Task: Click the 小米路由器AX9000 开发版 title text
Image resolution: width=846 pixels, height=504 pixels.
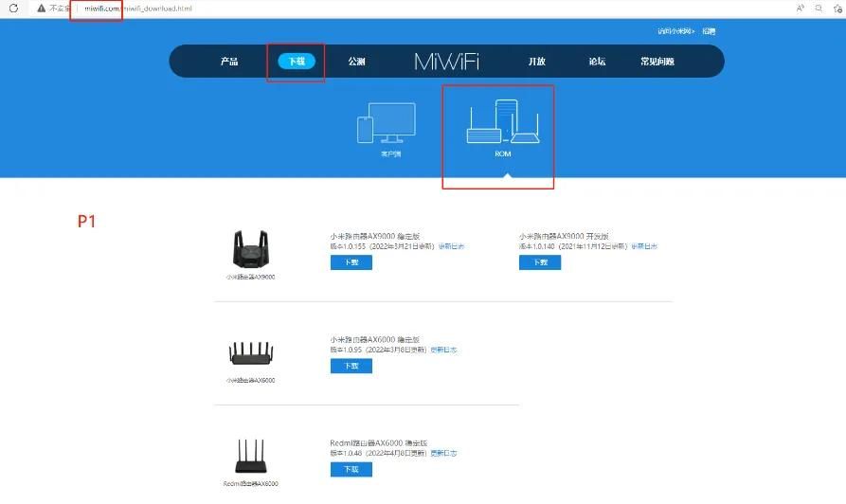Action: [x=564, y=236]
